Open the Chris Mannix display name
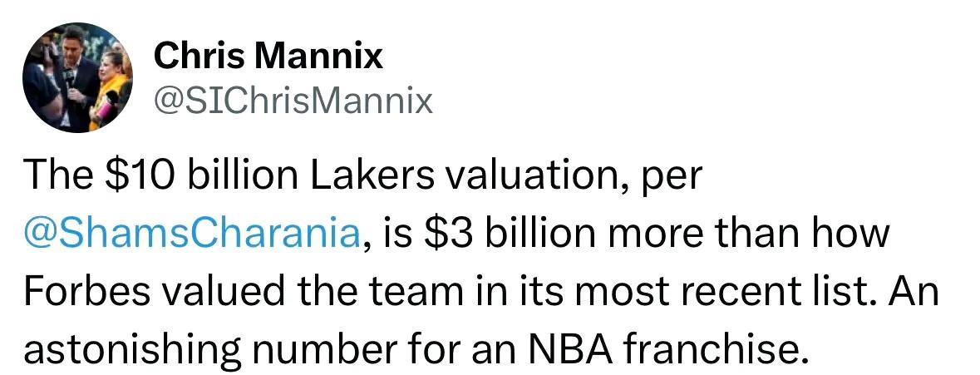The width and height of the screenshot is (980, 375). pos(268,57)
